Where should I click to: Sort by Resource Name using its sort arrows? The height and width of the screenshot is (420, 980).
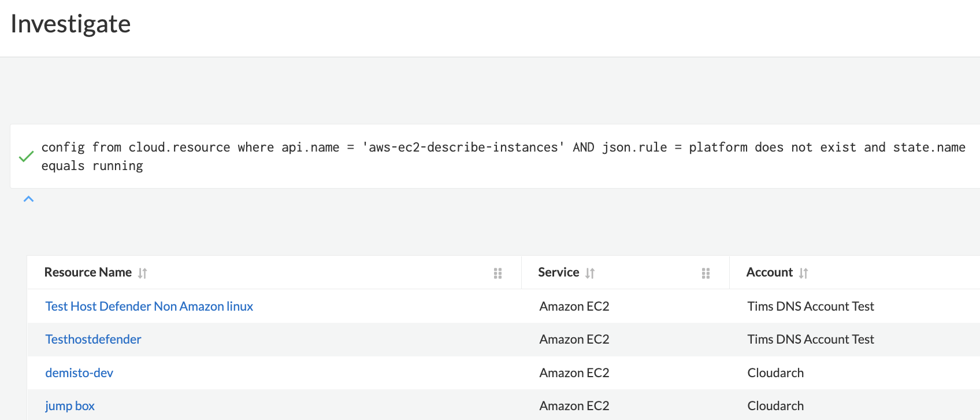[143, 273]
